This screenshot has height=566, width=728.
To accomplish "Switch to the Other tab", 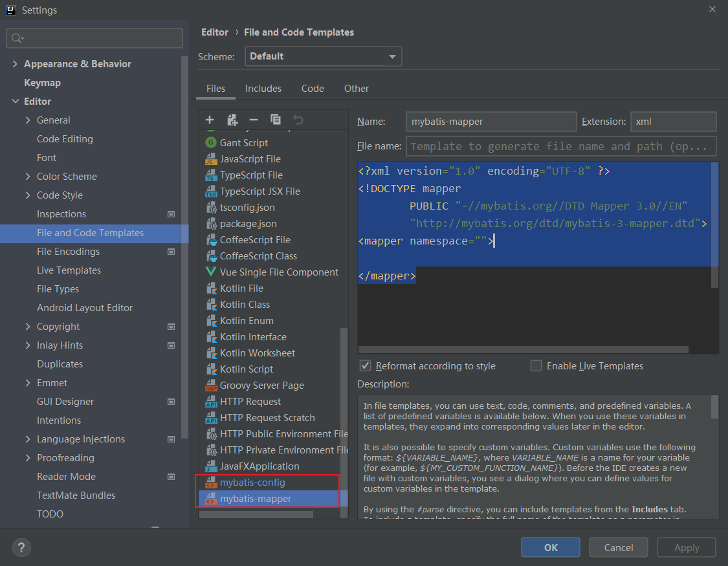I will [357, 89].
